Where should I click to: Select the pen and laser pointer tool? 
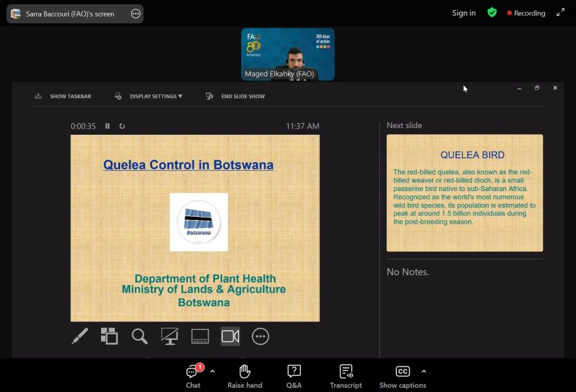[80, 336]
